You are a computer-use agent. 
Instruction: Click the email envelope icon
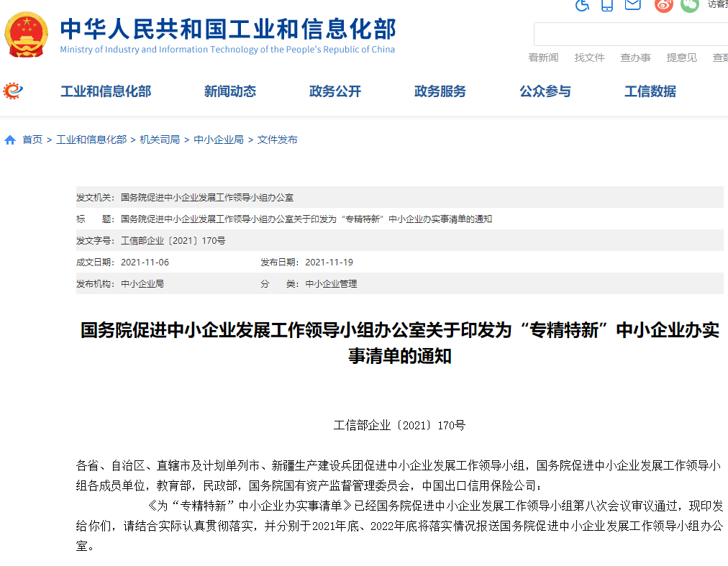[x=632, y=5]
